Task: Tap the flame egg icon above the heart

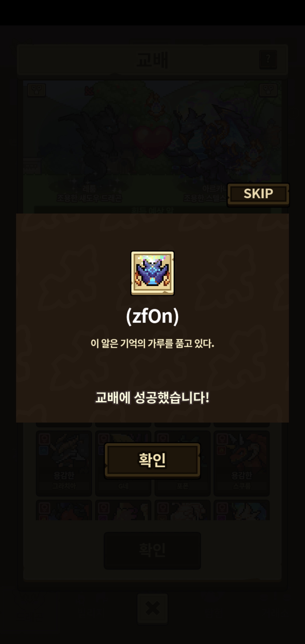Action: coord(154,105)
